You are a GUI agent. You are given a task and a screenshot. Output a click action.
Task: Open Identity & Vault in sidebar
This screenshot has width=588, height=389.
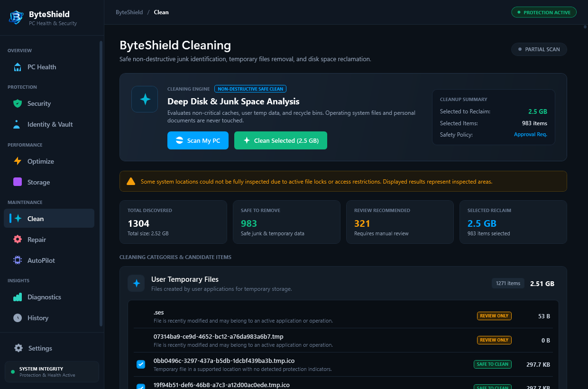[49, 124]
